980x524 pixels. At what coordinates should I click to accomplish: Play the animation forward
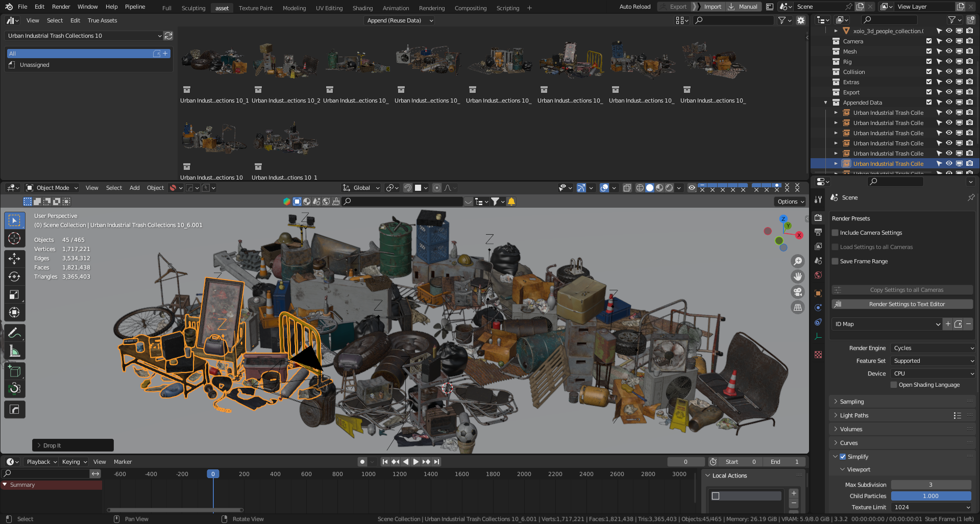[416, 462]
